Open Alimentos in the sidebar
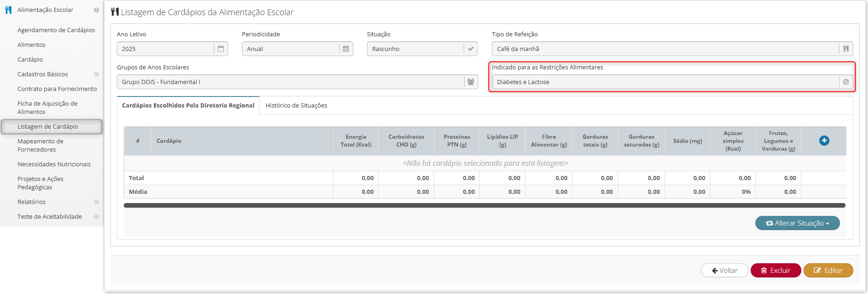The image size is (868, 294). tap(31, 45)
